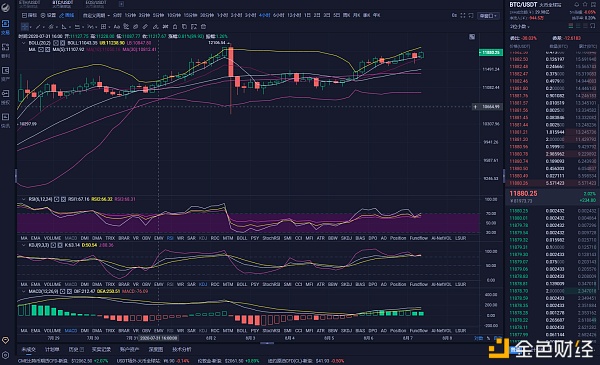
Task: Collapse the BOLL indicator legend chevron
Action: coord(24,43)
